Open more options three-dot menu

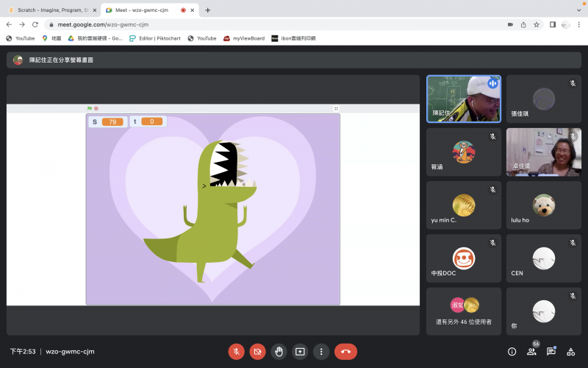[x=321, y=352]
